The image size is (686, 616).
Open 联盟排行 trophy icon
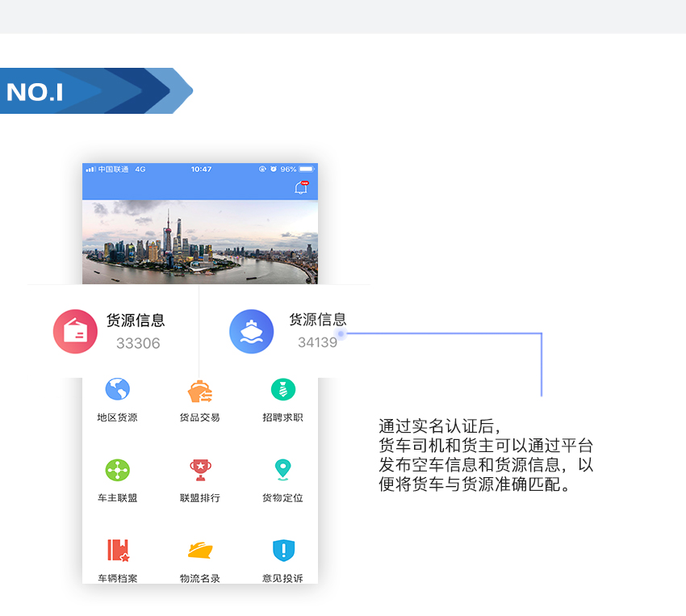pos(200,470)
